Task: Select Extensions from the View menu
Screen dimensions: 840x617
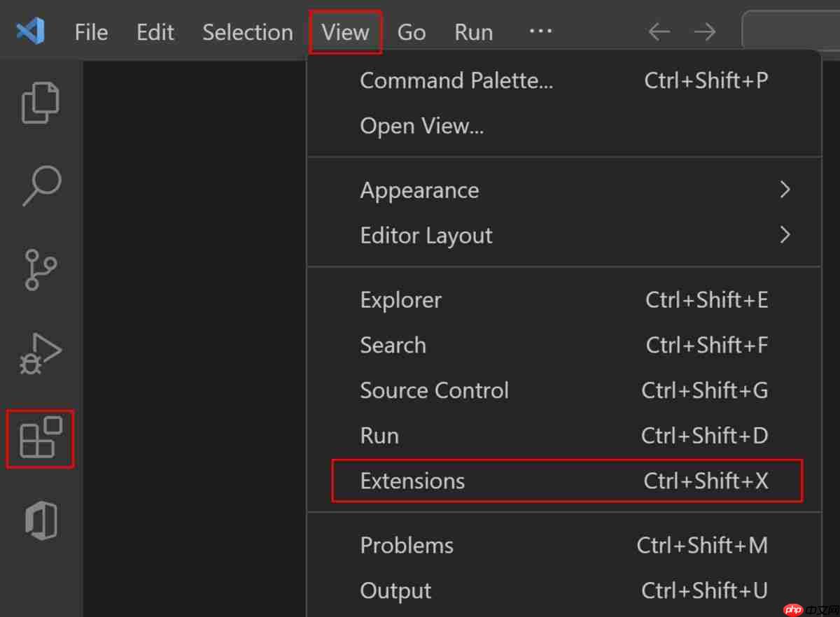Action: 412,481
